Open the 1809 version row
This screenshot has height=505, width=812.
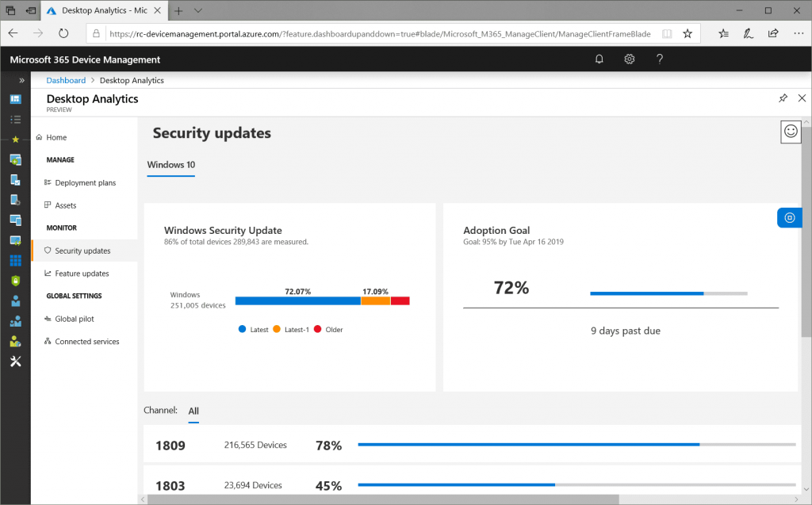click(473, 445)
